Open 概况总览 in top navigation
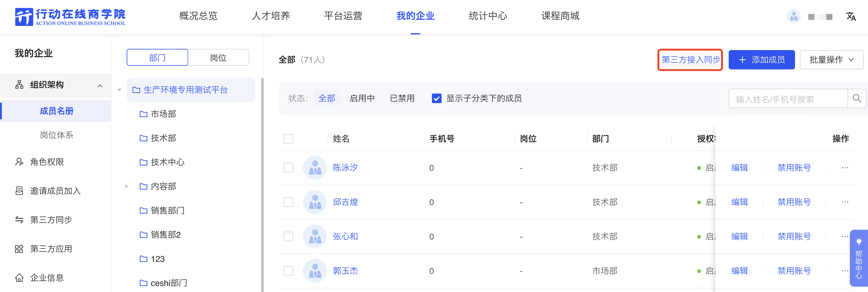Image resolution: width=868 pixels, height=292 pixels. click(x=198, y=16)
